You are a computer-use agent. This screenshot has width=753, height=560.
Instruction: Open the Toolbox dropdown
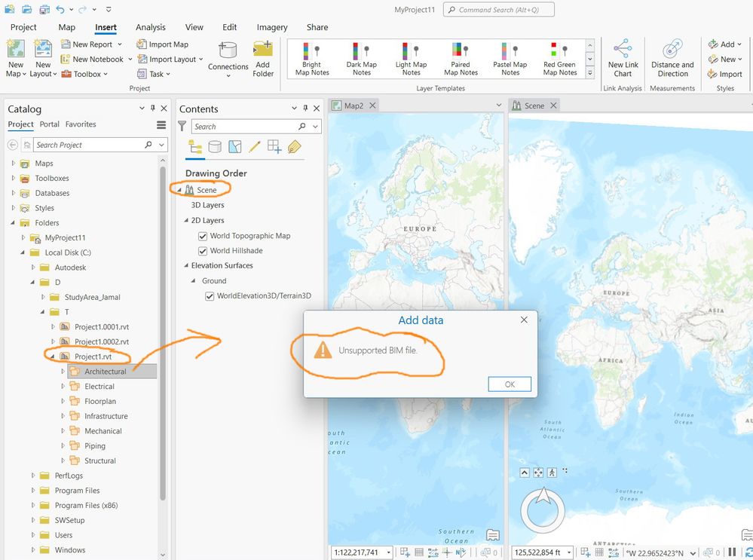point(106,74)
